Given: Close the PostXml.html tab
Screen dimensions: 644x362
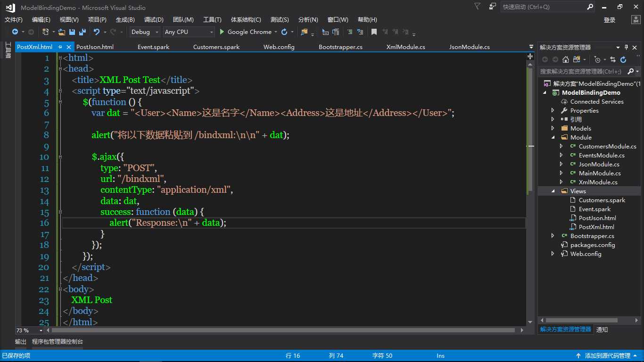Looking at the screenshot, I should [69, 47].
